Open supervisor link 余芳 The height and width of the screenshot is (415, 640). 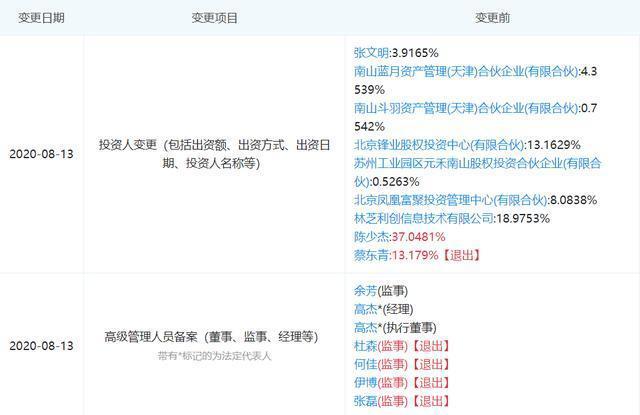click(365, 291)
